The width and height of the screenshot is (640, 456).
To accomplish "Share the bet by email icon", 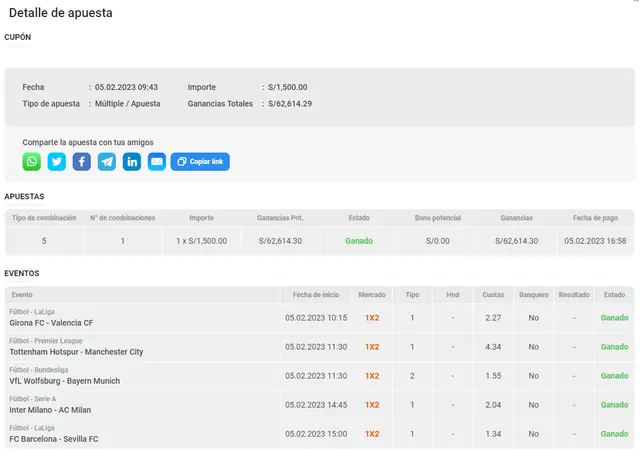I will [157, 162].
